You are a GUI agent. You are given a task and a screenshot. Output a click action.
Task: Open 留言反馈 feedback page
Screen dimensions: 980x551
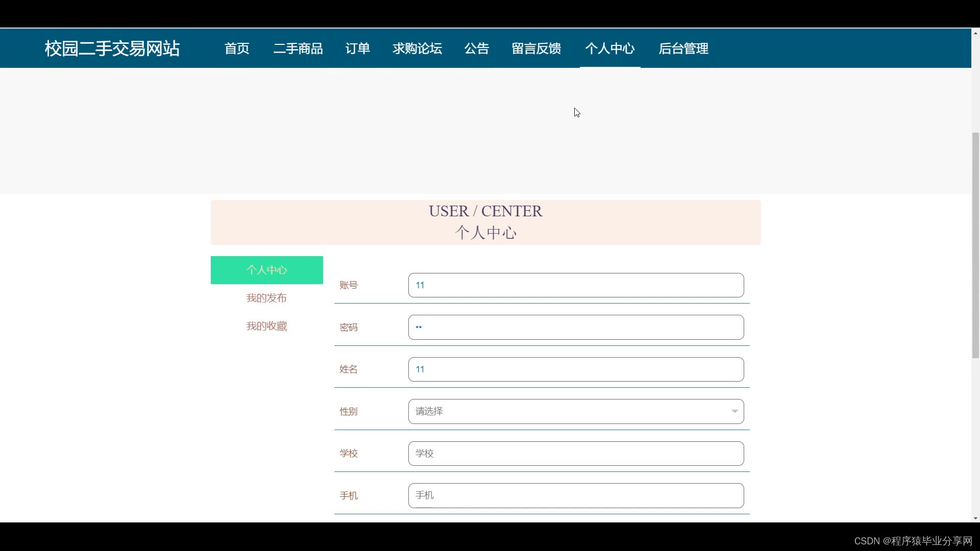(536, 48)
